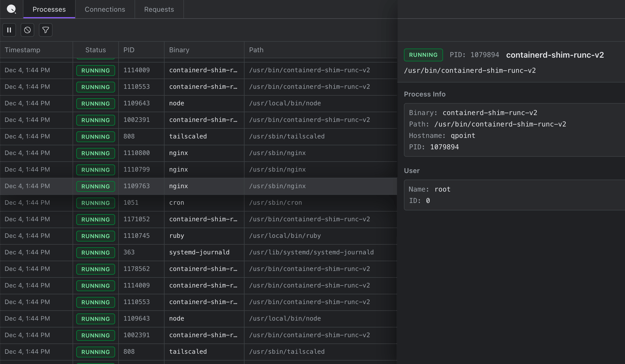The image size is (625, 364).
Task: Click the Hostname value qpoint
Action: pyautogui.click(x=463, y=136)
